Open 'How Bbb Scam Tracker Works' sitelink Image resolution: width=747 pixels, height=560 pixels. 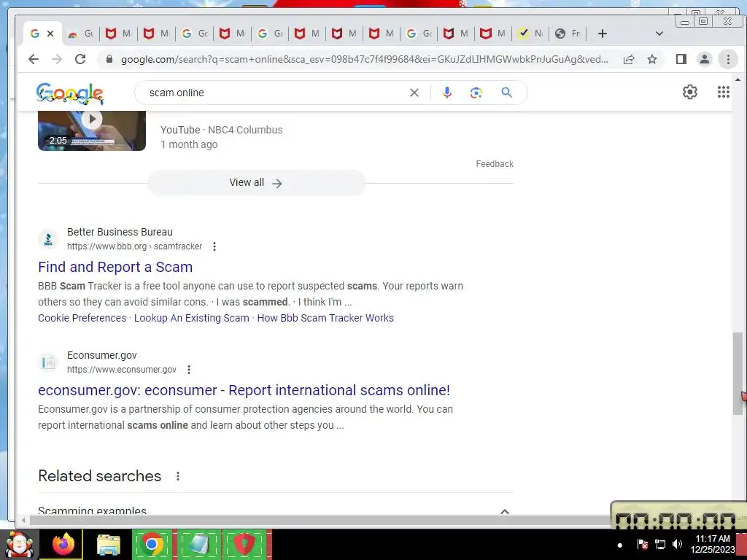point(325,318)
